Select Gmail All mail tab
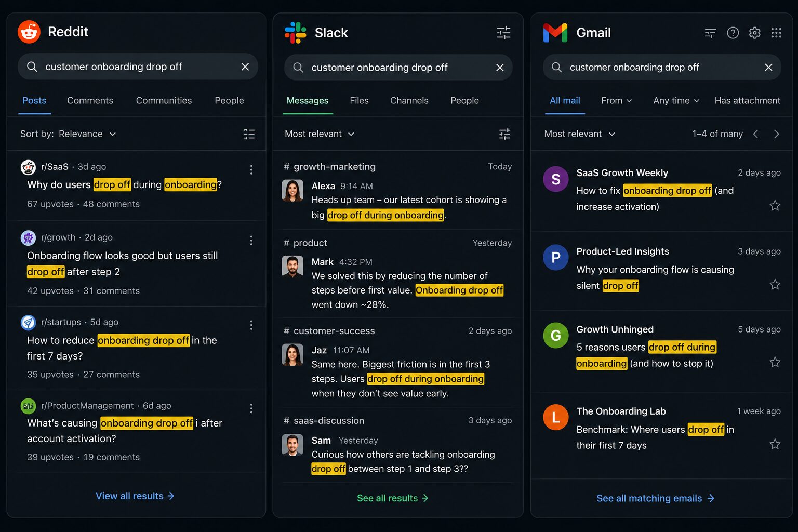Viewport: 798px width, 532px height. tap(565, 101)
